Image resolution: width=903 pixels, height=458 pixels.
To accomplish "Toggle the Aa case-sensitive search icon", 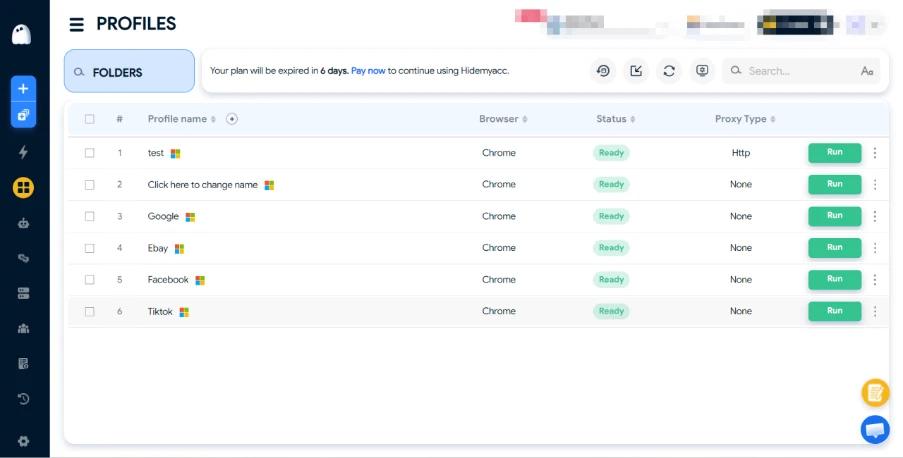I will click(x=867, y=71).
